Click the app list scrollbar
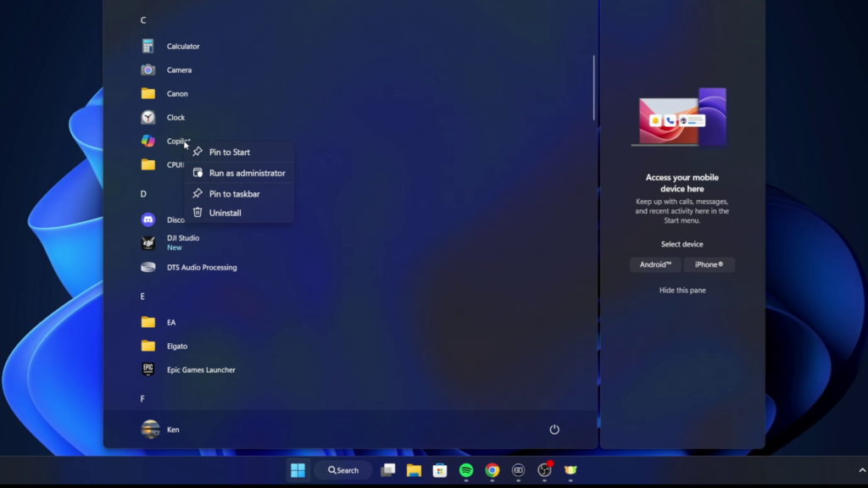The height and width of the screenshot is (488, 868). 593,87
